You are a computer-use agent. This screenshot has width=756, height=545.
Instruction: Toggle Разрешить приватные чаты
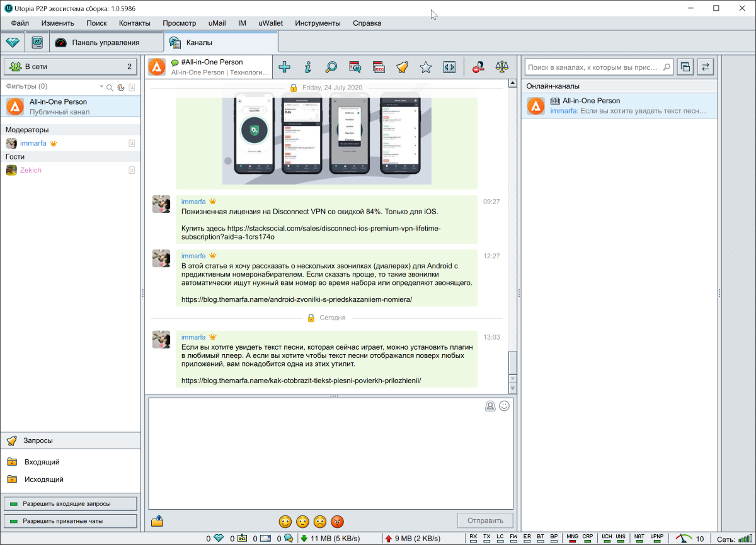click(x=70, y=521)
